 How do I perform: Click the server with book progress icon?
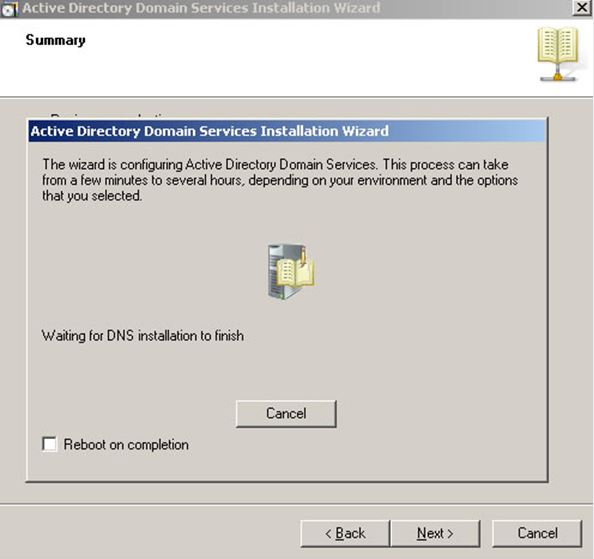(x=291, y=272)
